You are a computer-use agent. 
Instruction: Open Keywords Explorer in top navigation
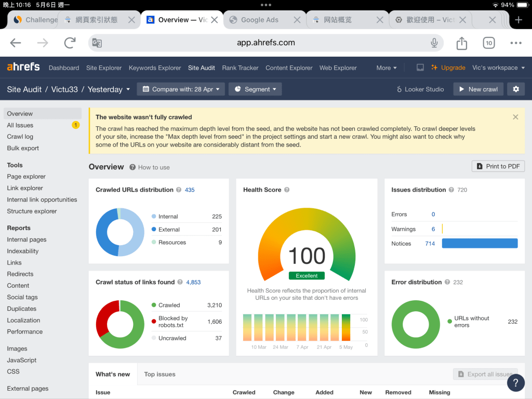(x=155, y=68)
